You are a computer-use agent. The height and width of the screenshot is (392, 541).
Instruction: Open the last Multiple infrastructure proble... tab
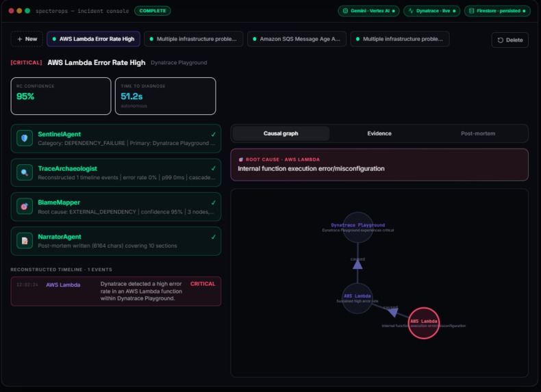click(x=400, y=39)
